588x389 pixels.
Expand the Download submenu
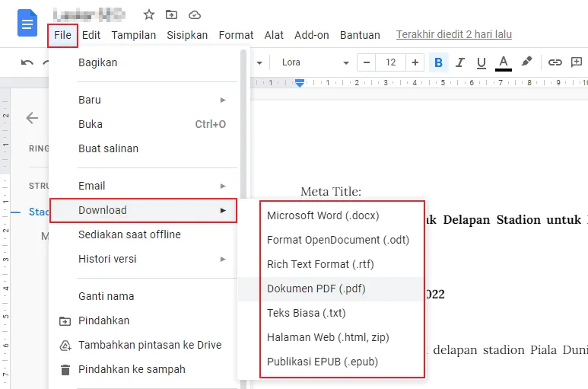click(x=143, y=210)
